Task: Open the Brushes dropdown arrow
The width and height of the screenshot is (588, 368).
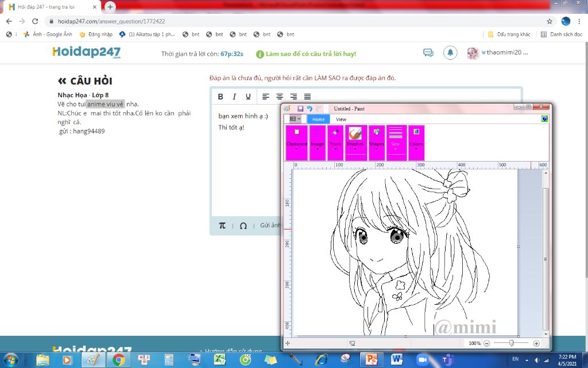Action: (x=355, y=149)
